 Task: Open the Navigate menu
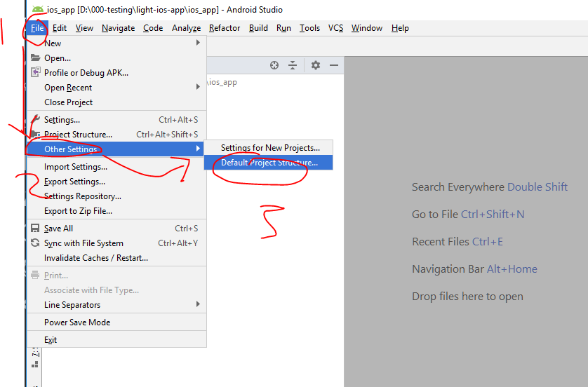coord(118,28)
